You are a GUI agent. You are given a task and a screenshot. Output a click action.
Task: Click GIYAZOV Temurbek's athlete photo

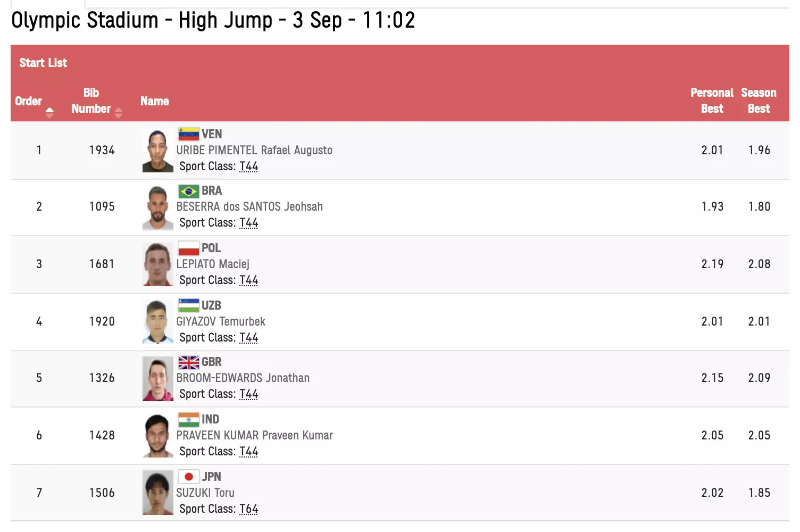pos(157,321)
